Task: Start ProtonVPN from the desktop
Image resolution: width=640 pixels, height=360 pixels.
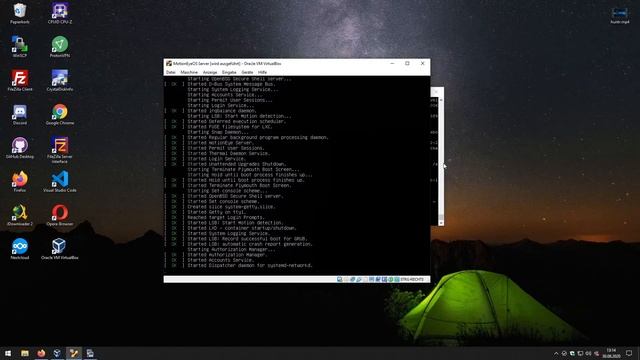Action: tap(60, 47)
